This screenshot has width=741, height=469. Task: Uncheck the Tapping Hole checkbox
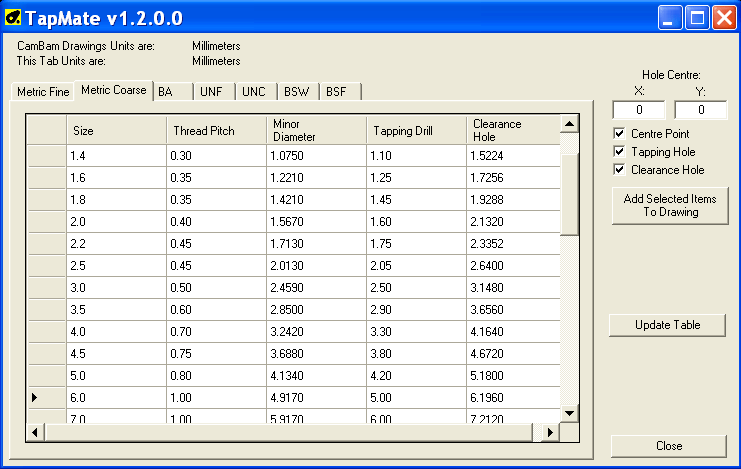[x=619, y=152]
